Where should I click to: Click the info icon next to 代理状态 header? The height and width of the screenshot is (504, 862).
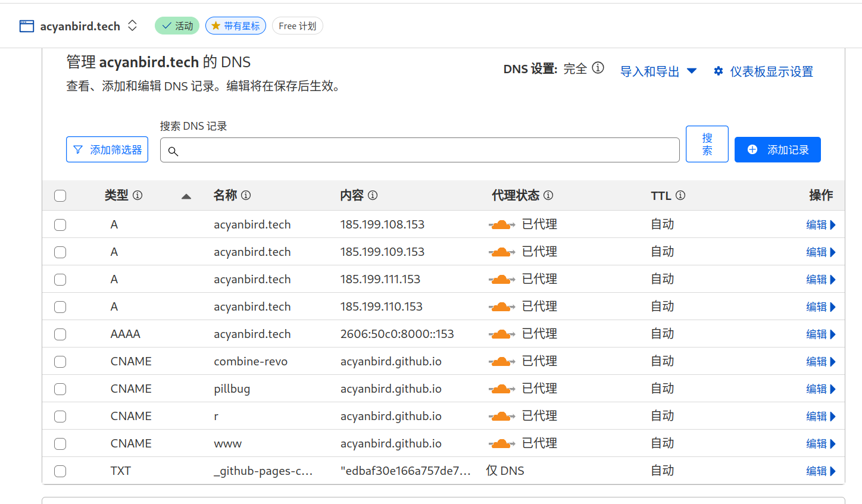[x=548, y=195]
